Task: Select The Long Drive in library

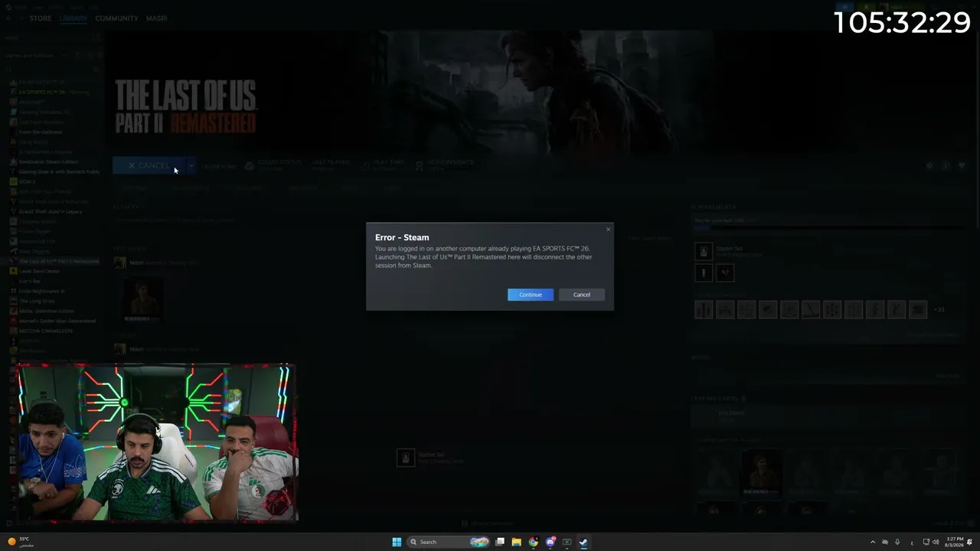Action: pos(54,301)
